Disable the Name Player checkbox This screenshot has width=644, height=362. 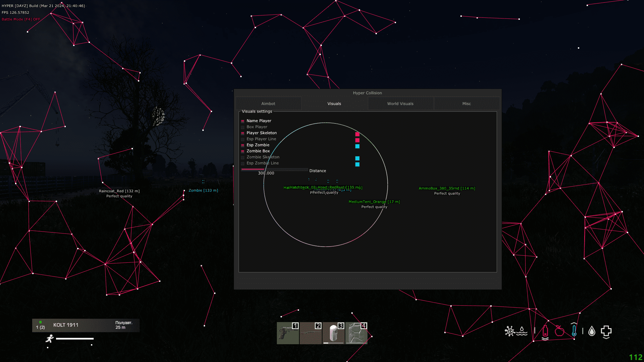(x=243, y=121)
